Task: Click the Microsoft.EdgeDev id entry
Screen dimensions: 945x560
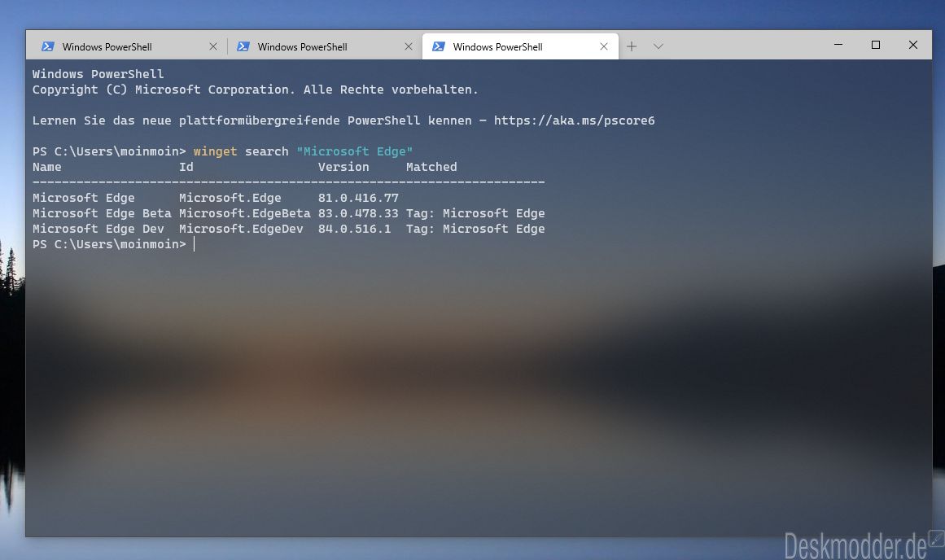Action: click(241, 229)
